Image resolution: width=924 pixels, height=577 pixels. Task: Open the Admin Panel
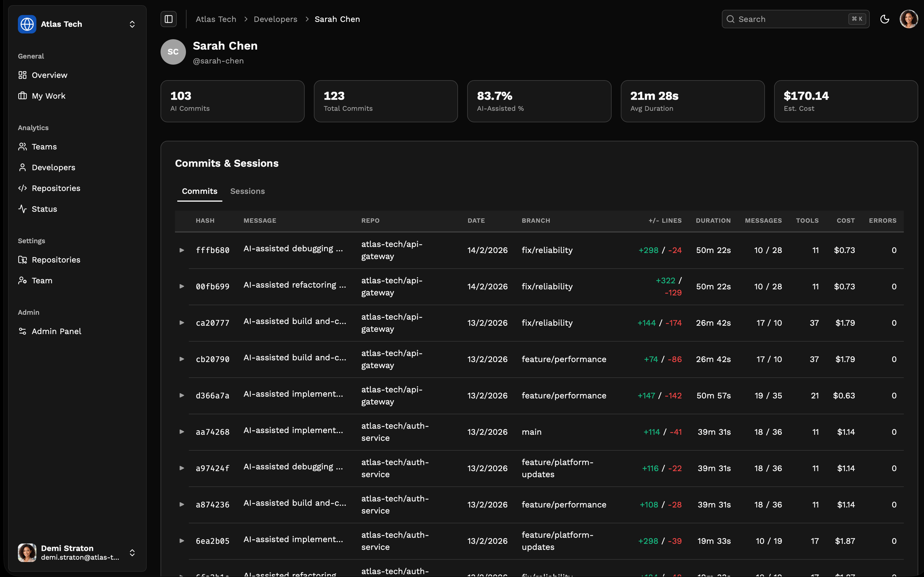pos(56,331)
